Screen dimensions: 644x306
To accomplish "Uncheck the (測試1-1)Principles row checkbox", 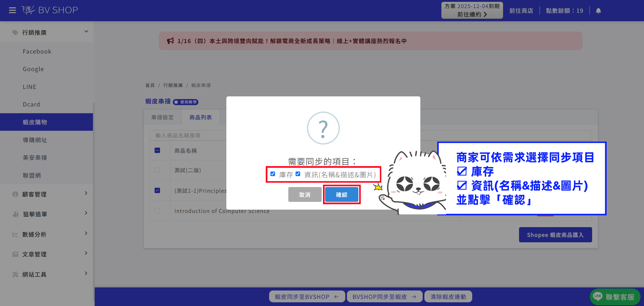I will pos(157,190).
